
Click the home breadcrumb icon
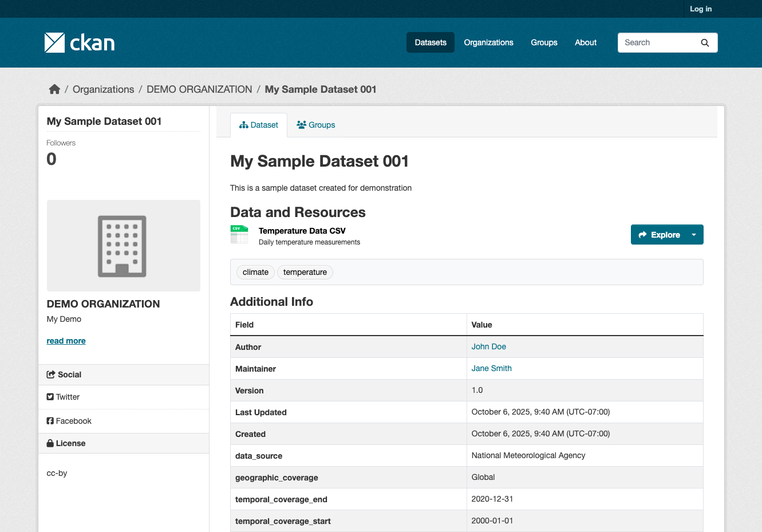54,89
